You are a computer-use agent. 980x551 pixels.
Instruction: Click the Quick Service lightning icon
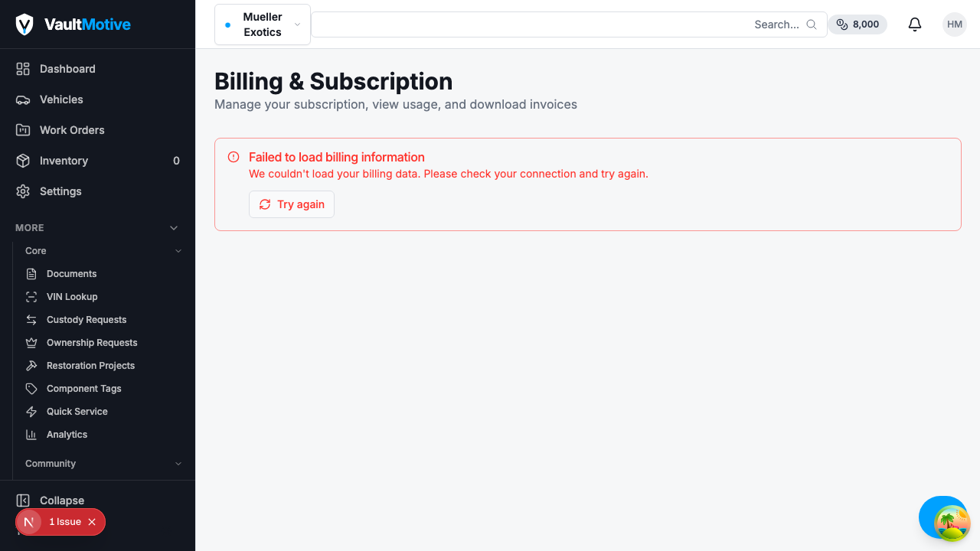point(31,412)
